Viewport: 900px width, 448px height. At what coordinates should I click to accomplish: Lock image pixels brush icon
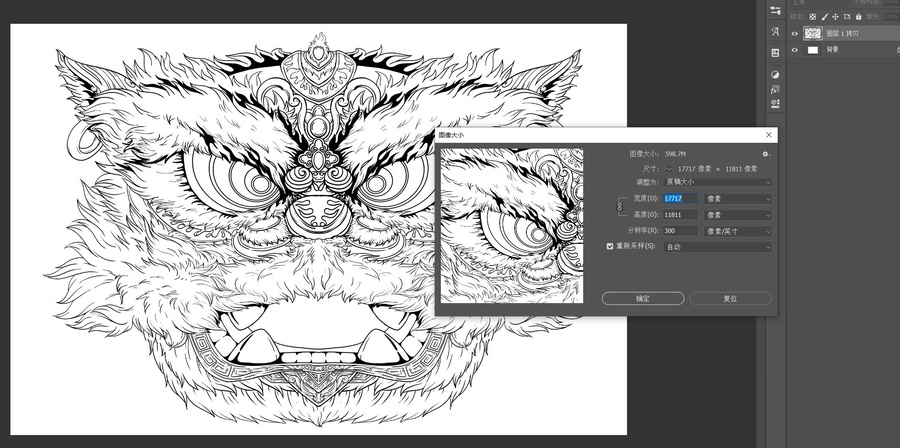pos(825,17)
